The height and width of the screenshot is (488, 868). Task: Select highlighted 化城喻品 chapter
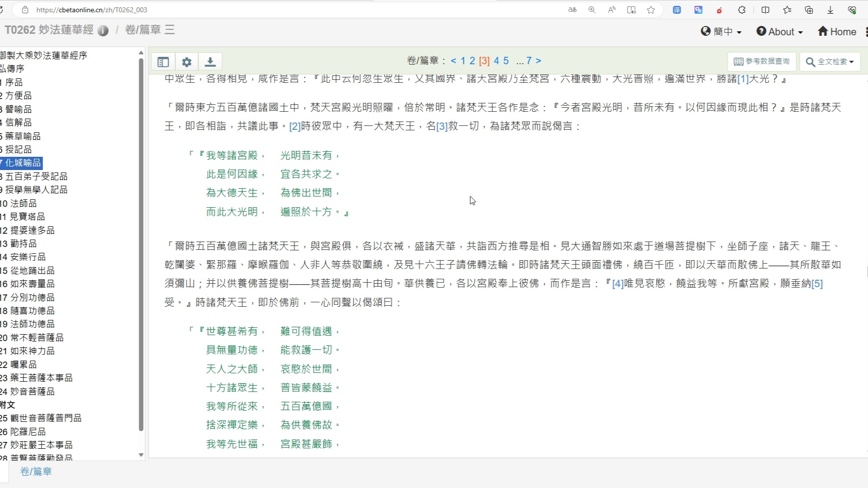[21, 163]
